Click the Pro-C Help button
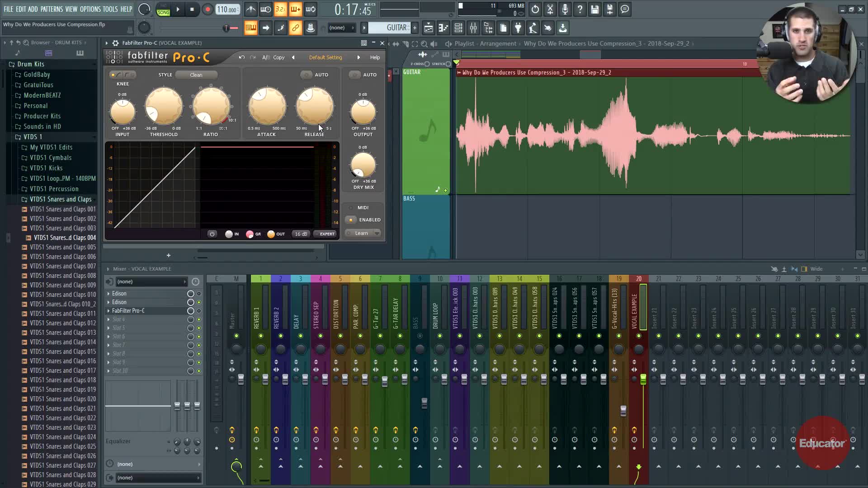Image resolution: width=868 pixels, height=488 pixels. point(375,57)
